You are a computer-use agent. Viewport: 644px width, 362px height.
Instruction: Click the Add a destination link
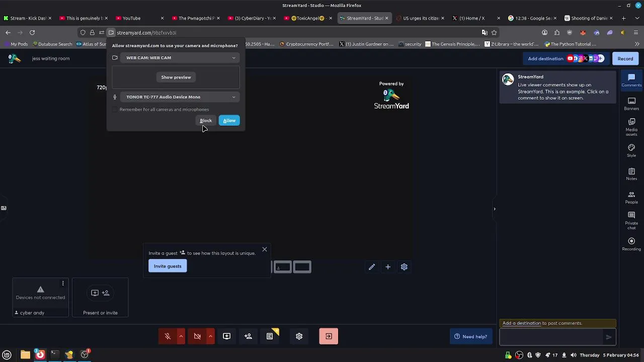tap(522, 323)
